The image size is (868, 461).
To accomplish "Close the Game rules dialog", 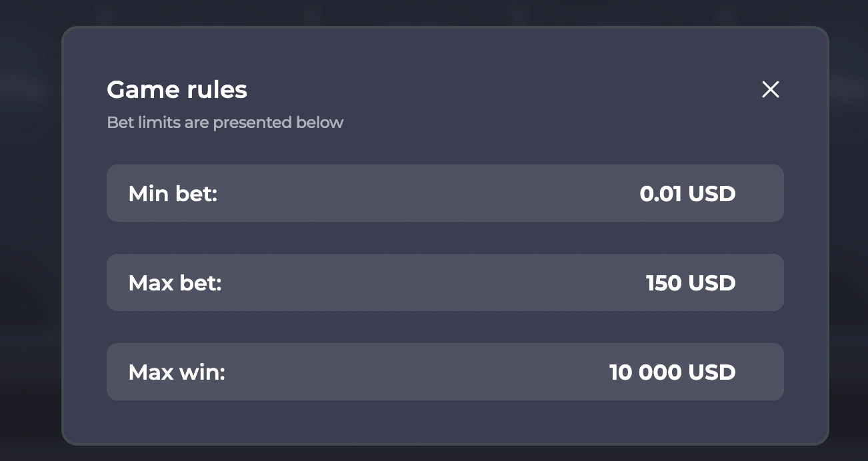I will (770, 89).
